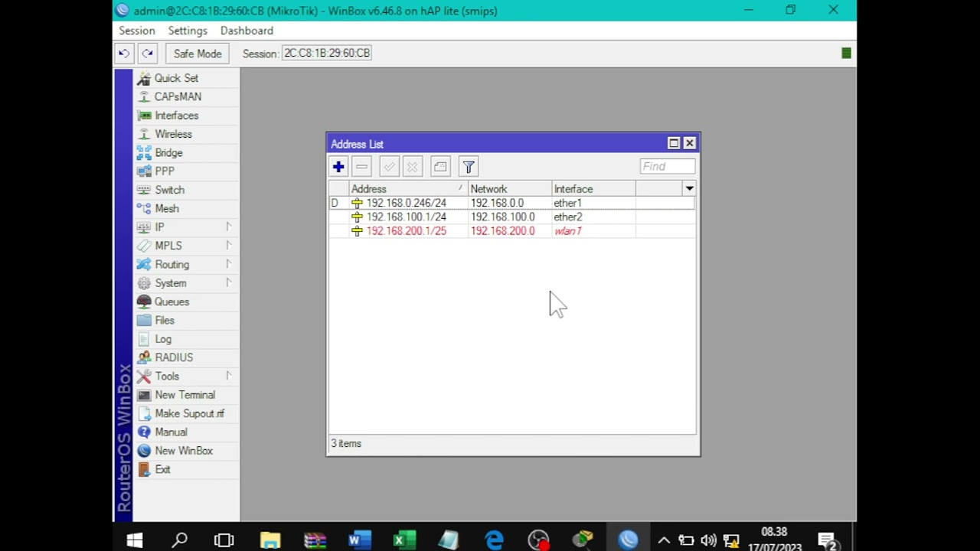The height and width of the screenshot is (551, 980).
Task: Sort by Interface column header
Action: [593, 189]
